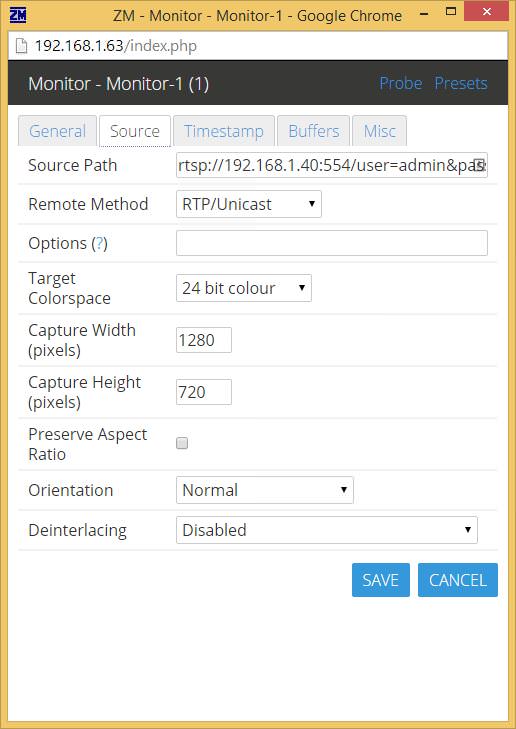Image resolution: width=516 pixels, height=729 pixels.
Task: Click the Source Path input field
Action: pyautogui.click(x=331, y=165)
